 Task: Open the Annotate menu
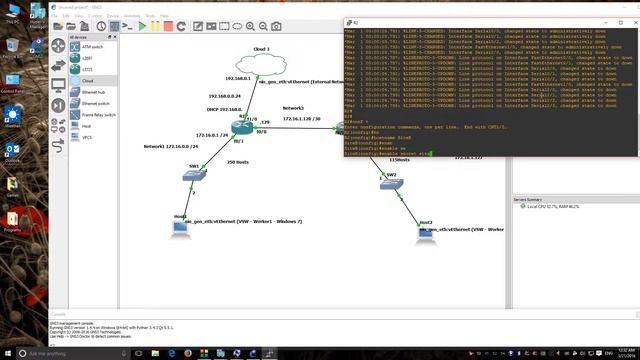tap(132, 16)
